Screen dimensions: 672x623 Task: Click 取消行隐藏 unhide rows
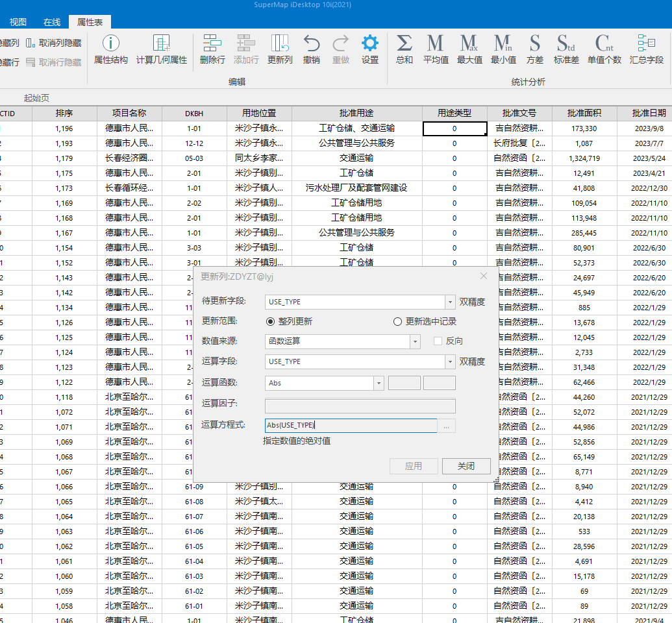(x=54, y=62)
